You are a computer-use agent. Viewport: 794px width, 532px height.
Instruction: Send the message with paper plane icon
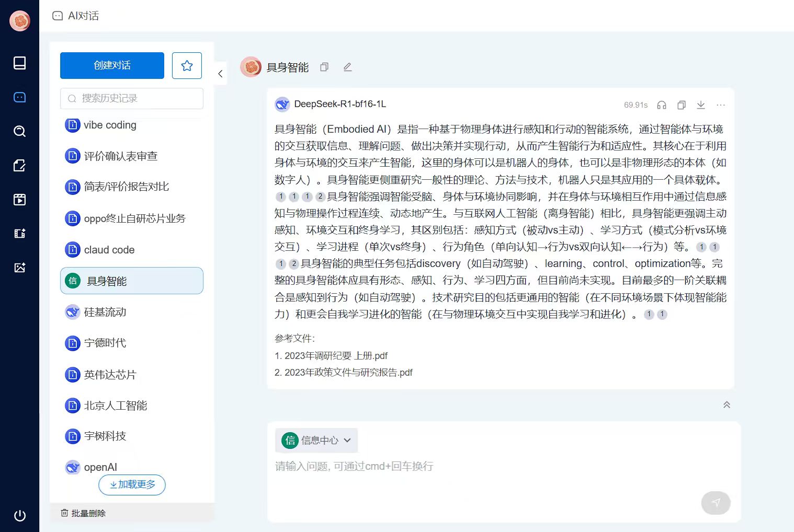point(716,503)
